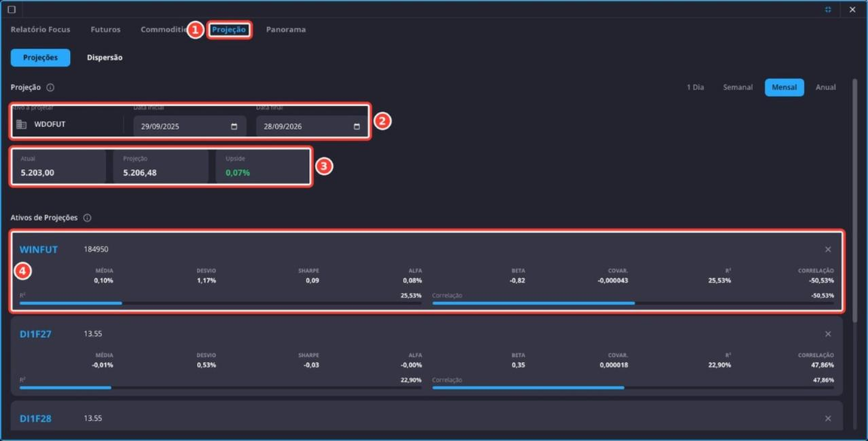Select the Mensal period option

coord(784,88)
